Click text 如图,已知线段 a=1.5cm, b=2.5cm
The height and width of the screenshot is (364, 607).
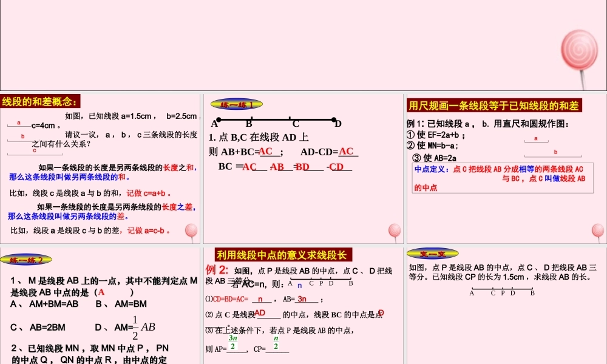(131, 116)
